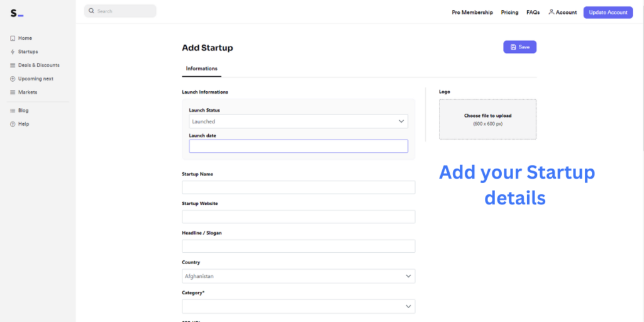
Task: Click the Startup Website field
Action: (299, 217)
